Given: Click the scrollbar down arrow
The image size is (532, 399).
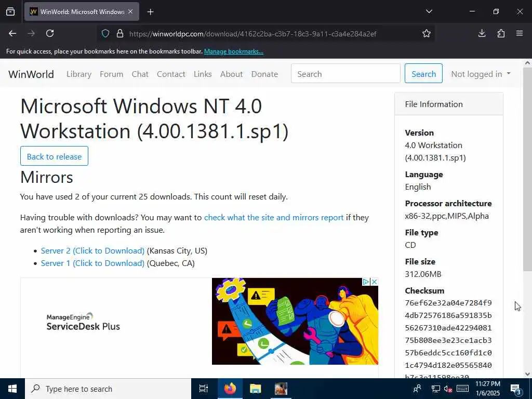Looking at the screenshot, I should point(527,374).
